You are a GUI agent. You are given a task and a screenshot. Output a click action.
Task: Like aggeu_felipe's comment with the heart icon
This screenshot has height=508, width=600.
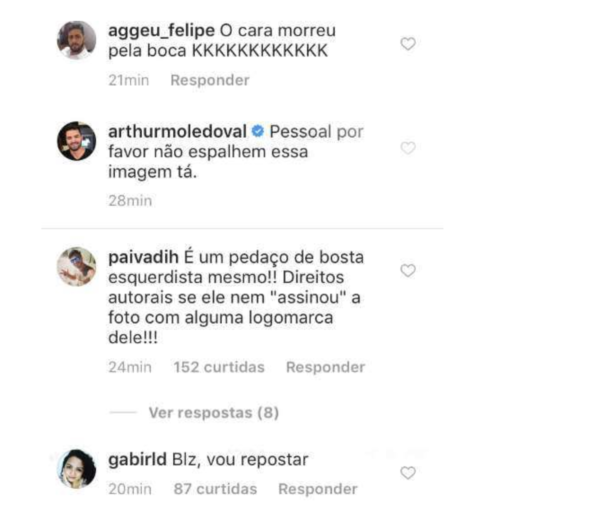[408, 44]
